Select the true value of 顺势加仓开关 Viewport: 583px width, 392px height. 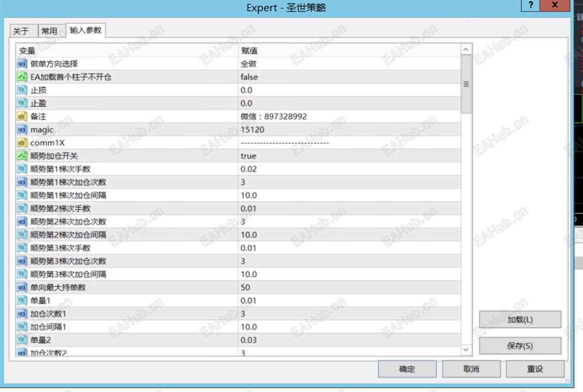[249, 156]
